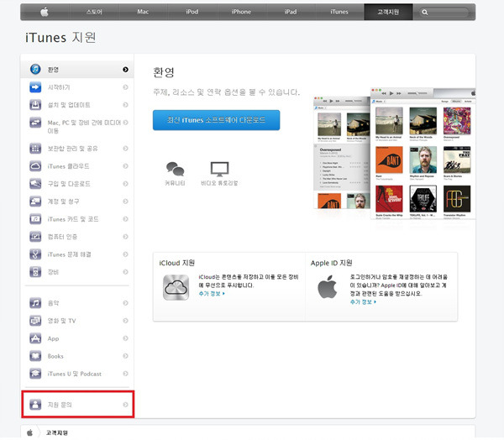This screenshot has height=440, width=504.
Task: Click the iTunes U 및 Podcast icon
Action: click(35, 374)
